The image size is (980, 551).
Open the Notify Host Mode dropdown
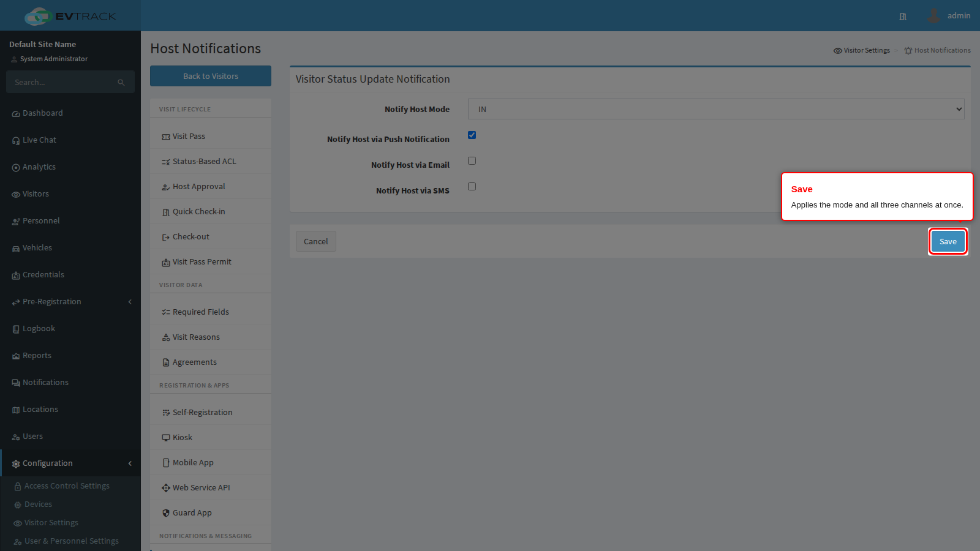pos(716,109)
